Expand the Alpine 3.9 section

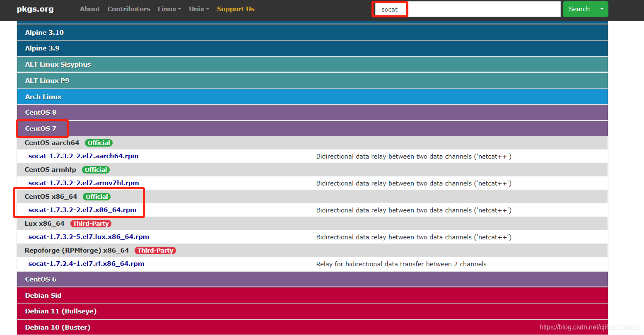pos(312,48)
